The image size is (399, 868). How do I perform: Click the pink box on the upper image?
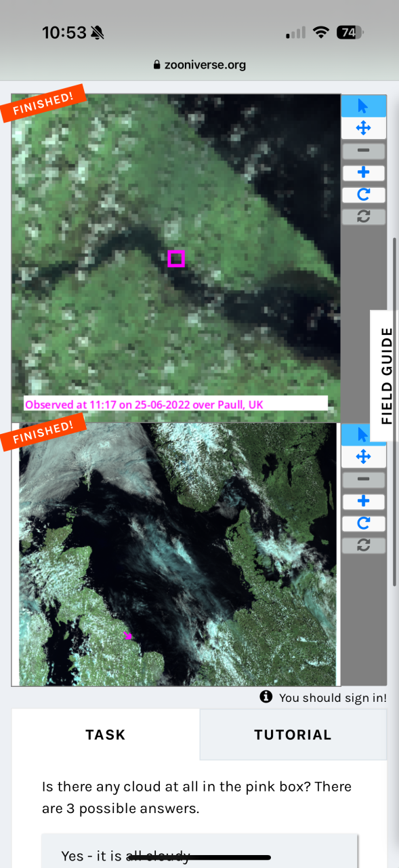click(176, 258)
